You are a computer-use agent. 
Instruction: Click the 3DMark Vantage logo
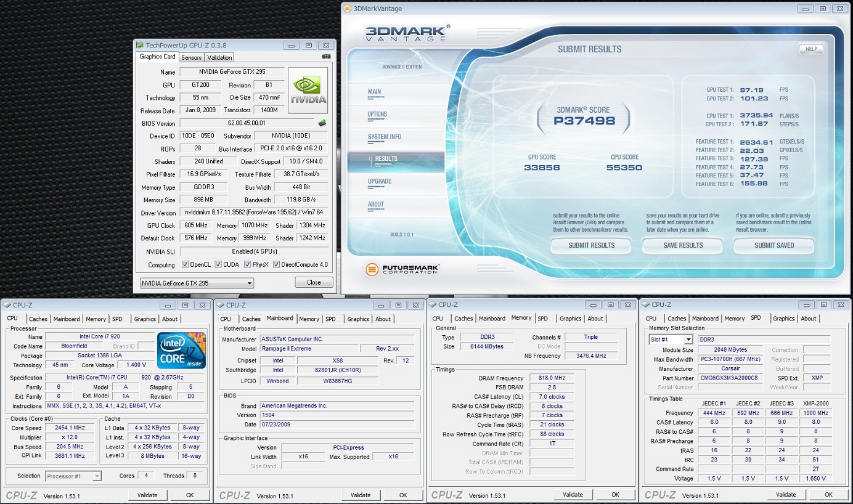406,33
